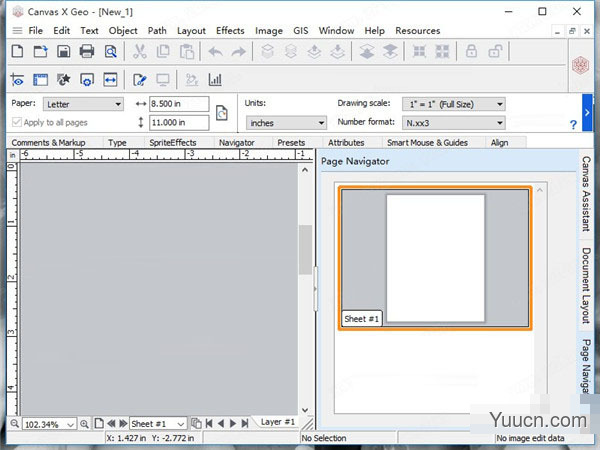Image resolution: width=600 pixels, height=450 pixels.
Task: Click the ruler units 'in' box
Action: click(12, 155)
